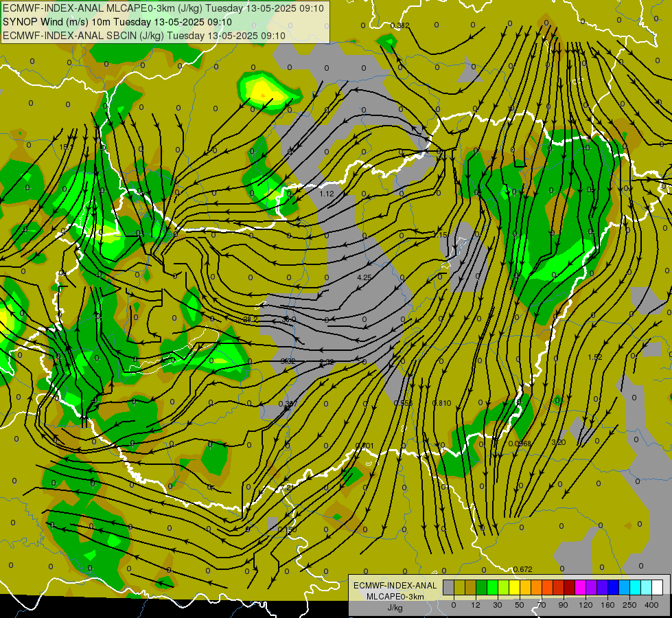Viewport: 672px width, 618px height.
Task: Click the legend tick label '120'
Action: (586, 605)
